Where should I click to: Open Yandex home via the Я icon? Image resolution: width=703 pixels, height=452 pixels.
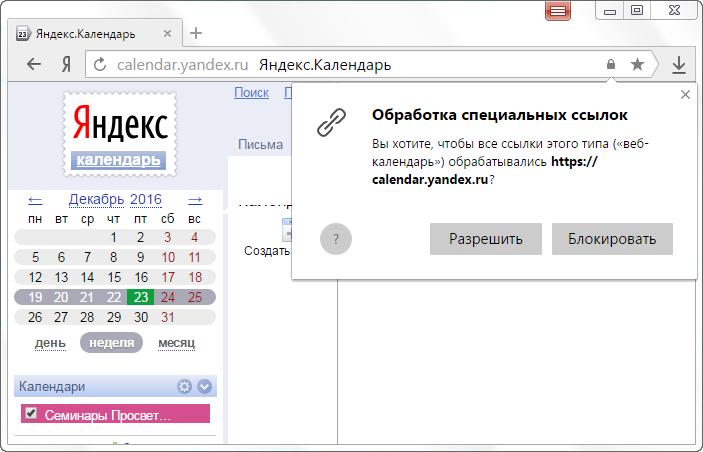point(66,65)
